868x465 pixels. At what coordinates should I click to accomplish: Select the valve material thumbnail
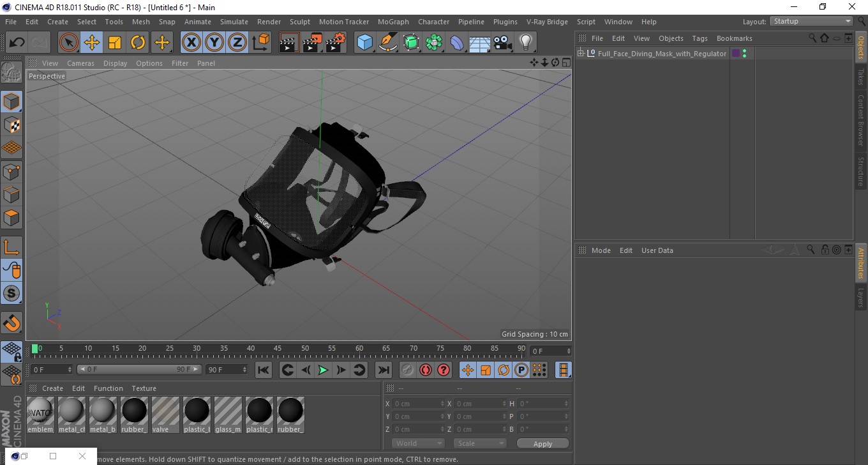(165, 415)
